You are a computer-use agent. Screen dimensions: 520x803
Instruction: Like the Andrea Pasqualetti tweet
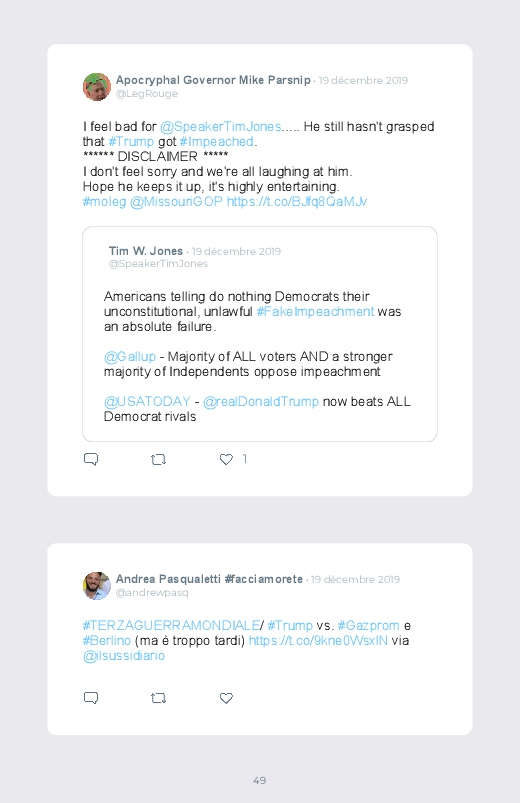226,698
